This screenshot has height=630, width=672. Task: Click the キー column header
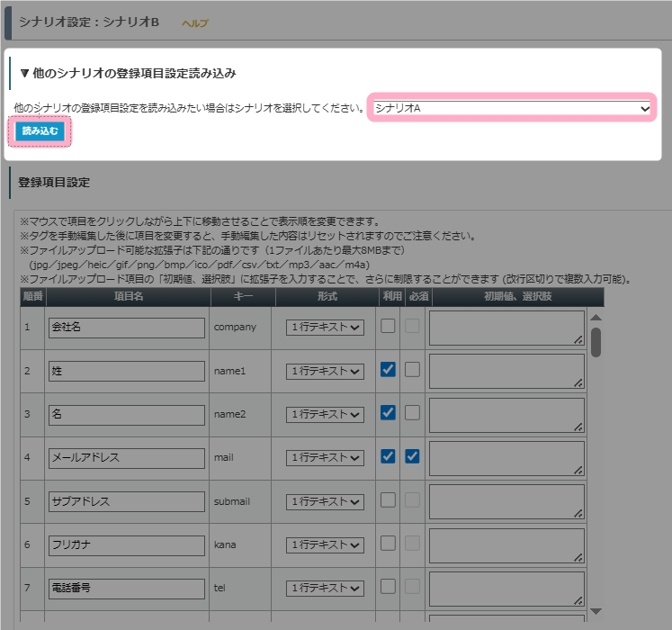(x=243, y=297)
